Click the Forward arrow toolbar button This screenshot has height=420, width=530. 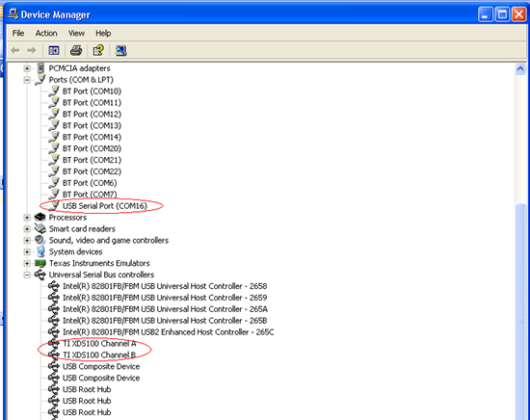[32, 51]
